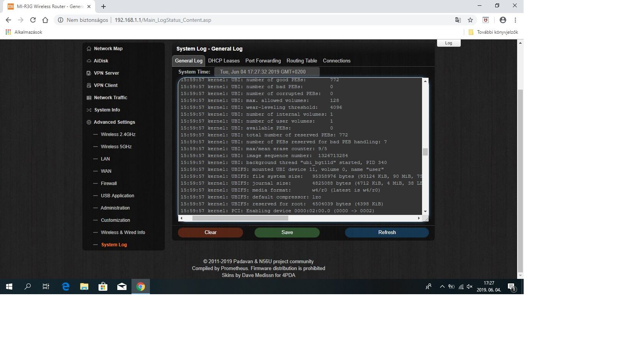Switch to the General Log tab
Screen dimensions: 644x362
(189, 61)
